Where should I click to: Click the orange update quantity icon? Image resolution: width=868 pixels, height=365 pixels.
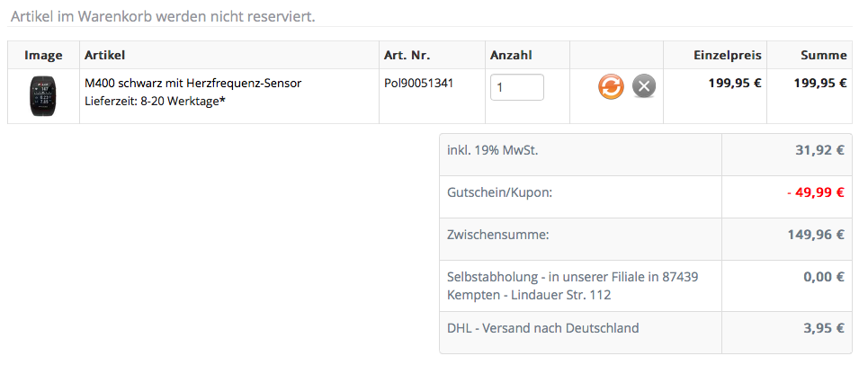611,86
